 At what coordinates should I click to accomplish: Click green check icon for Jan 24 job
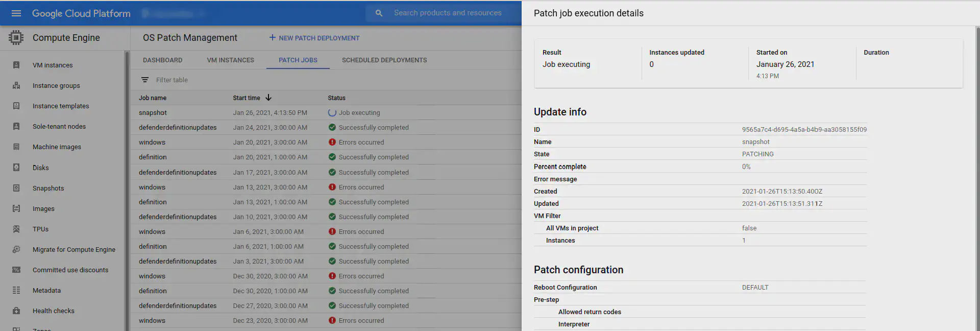[332, 127]
